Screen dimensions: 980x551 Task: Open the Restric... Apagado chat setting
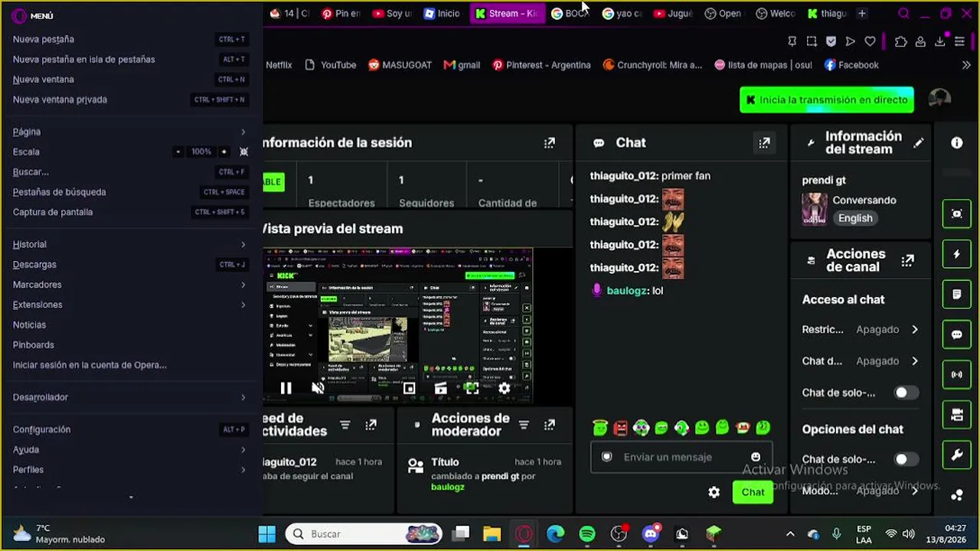tap(861, 329)
